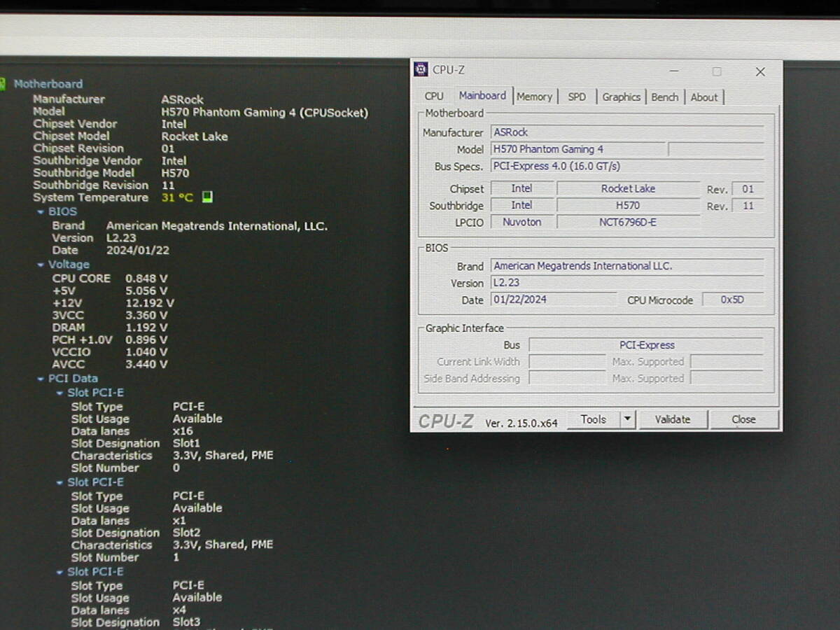Show the About tab
Viewport: 840px width, 630px height.
703,97
